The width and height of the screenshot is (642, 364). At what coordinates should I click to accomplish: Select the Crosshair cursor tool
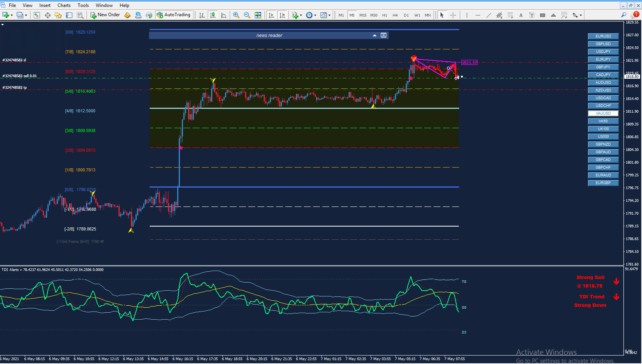[x=453, y=15]
